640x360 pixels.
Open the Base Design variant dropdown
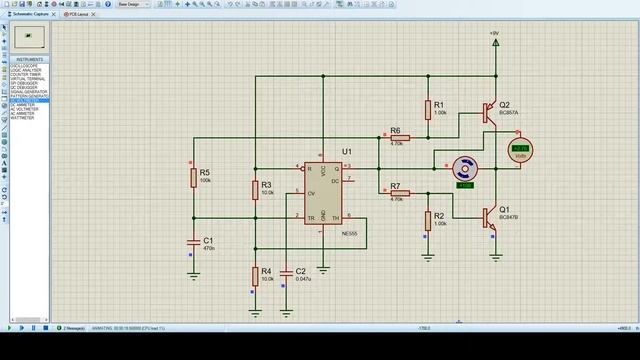pos(133,4)
